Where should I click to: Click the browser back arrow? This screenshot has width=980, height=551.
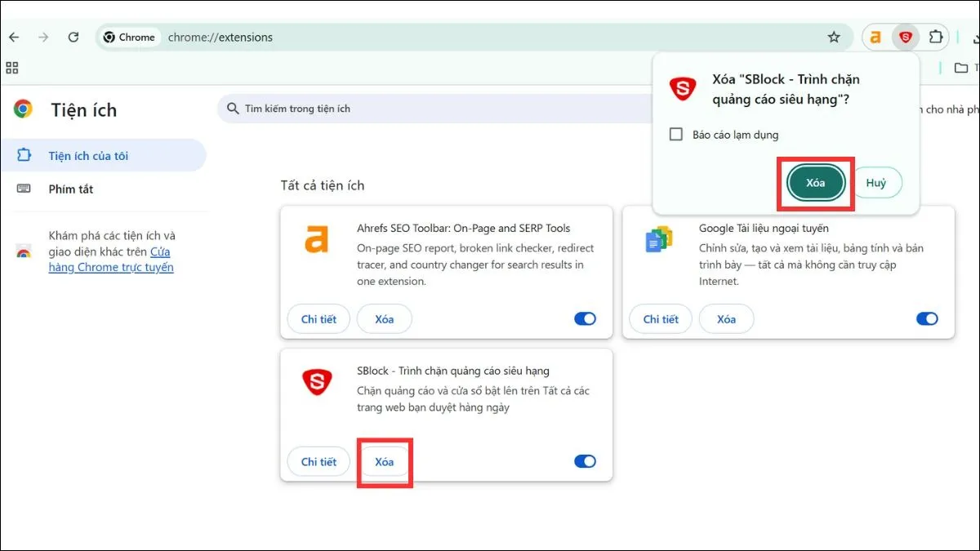14,38
